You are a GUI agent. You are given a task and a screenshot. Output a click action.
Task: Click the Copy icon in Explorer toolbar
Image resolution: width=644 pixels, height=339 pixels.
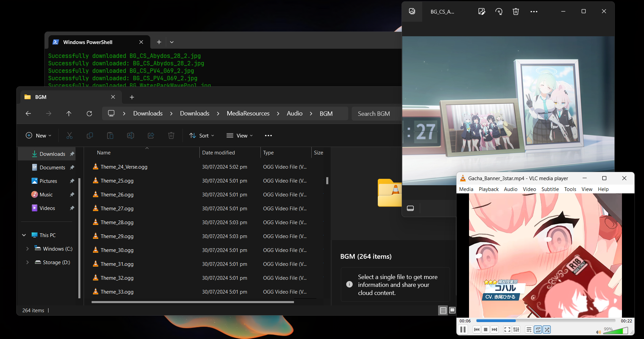(x=90, y=135)
